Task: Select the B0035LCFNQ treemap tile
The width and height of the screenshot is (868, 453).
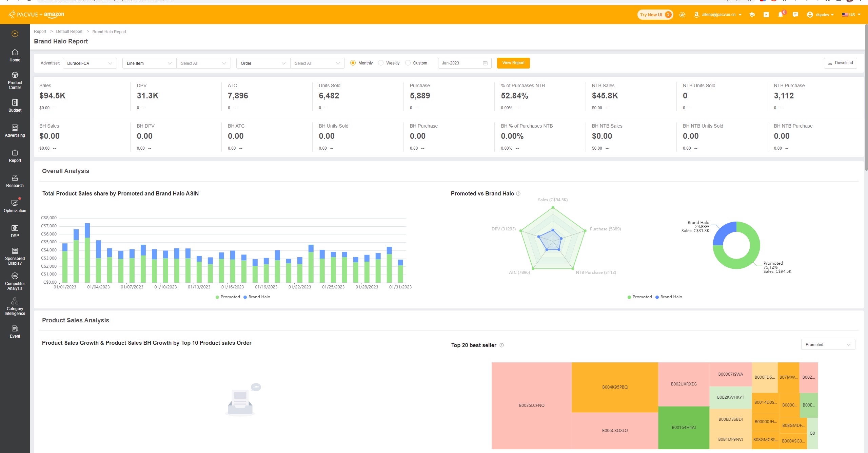Action: [x=532, y=405]
